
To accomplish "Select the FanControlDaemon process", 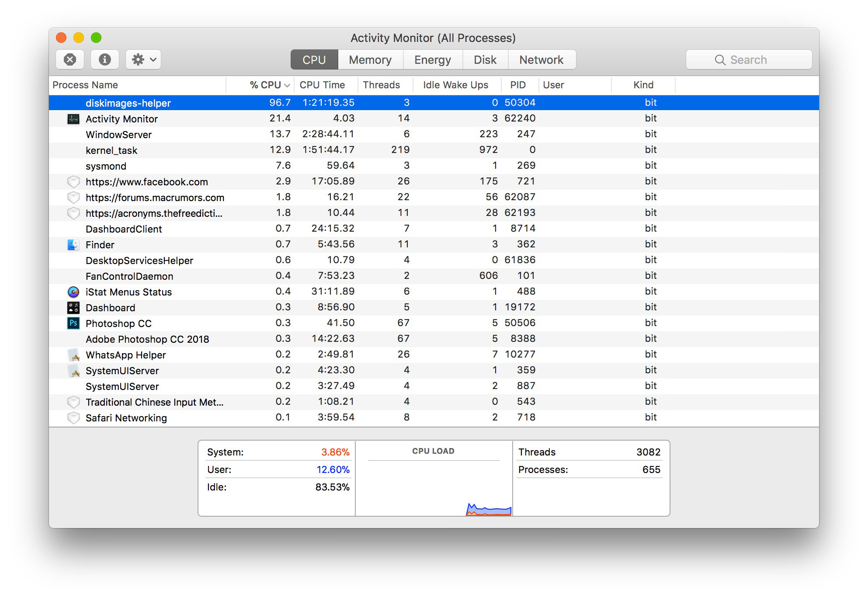I will 434,276.
